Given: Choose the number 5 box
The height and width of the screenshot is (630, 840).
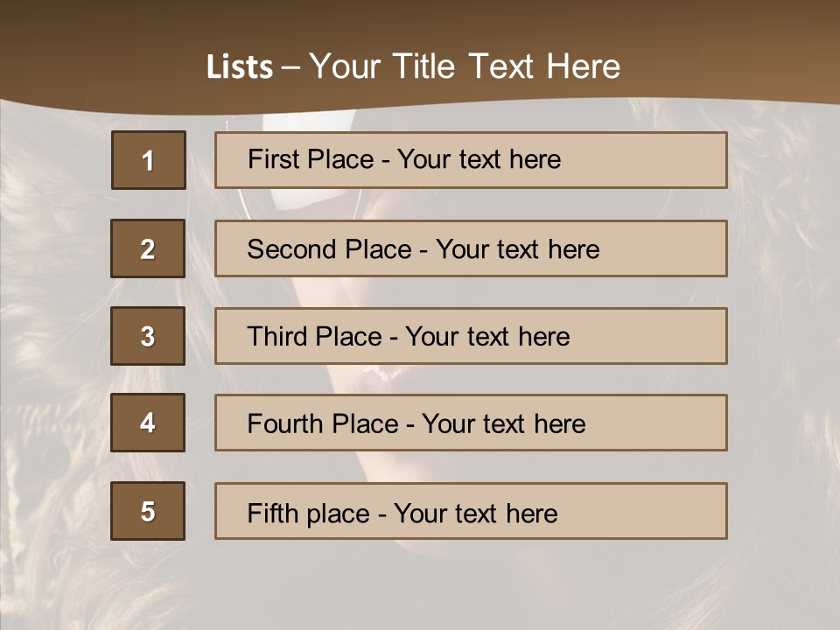Looking at the screenshot, I should [148, 511].
